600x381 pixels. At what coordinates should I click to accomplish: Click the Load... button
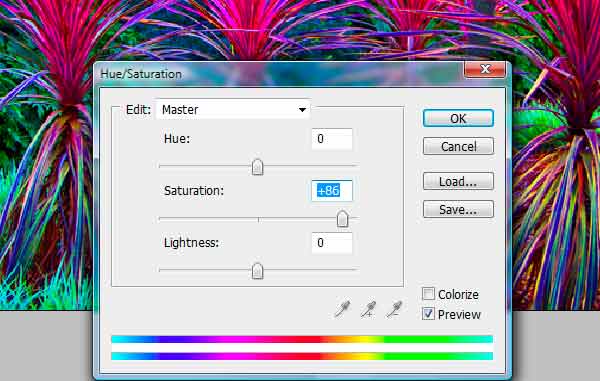(x=458, y=181)
